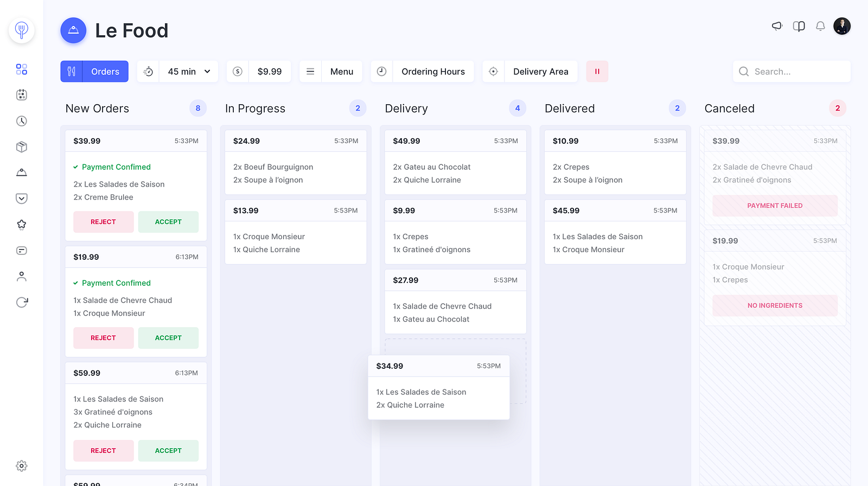The height and width of the screenshot is (486, 868).
Task: Click the refresh icon in sidebar
Action: point(22,302)
